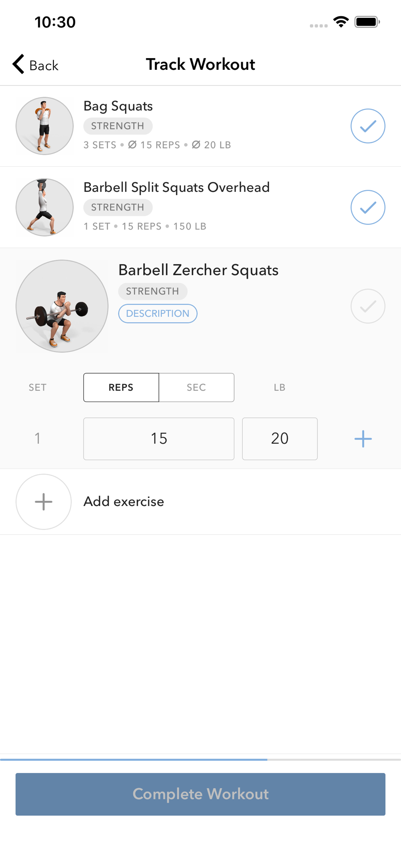Open Barbell Split Squats Overhead thumbnail

44,207
